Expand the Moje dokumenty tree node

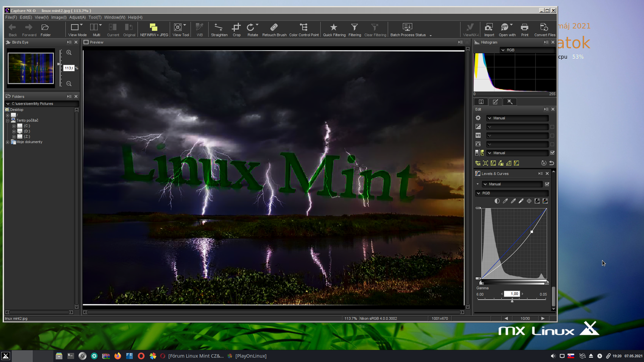click(x=8, y=142)
